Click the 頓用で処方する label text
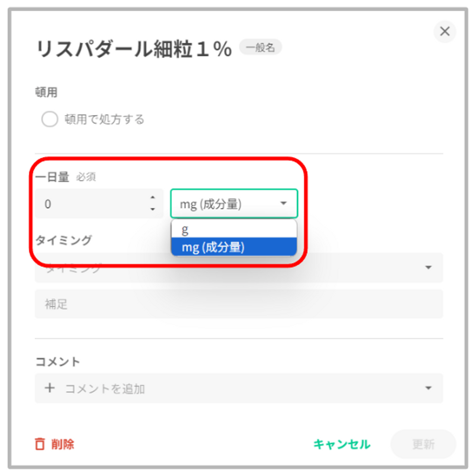Viewport: 476px width, 476px height. coord(104,119)
